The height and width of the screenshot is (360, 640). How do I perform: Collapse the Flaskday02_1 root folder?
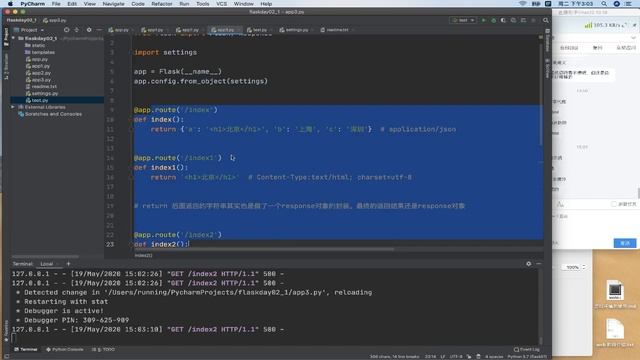tap(13, 38)
